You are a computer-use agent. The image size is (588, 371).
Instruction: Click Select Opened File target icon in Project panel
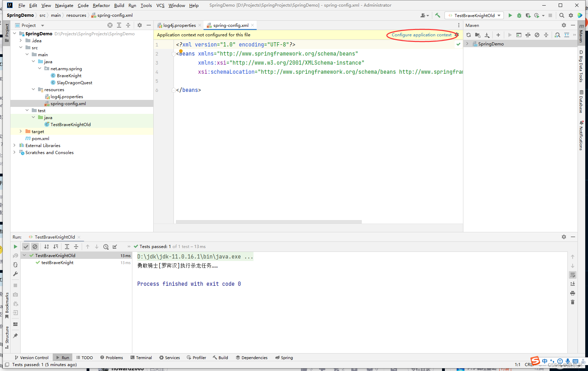110,25
